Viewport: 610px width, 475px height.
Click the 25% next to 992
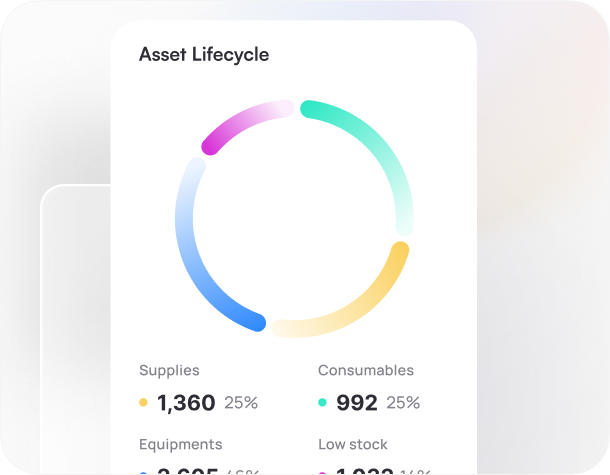tap(403, 403)
